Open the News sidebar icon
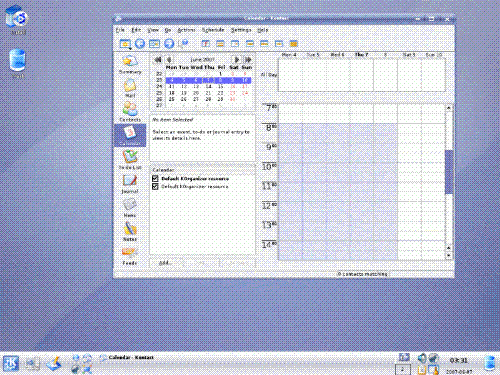This screenshot has height=375, width=500. coord(130,207)
